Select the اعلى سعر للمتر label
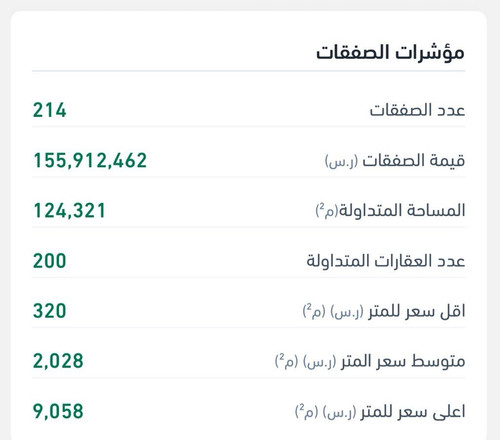Image resolution: width=500 pixels, height=440 pixels. [413, 412]
